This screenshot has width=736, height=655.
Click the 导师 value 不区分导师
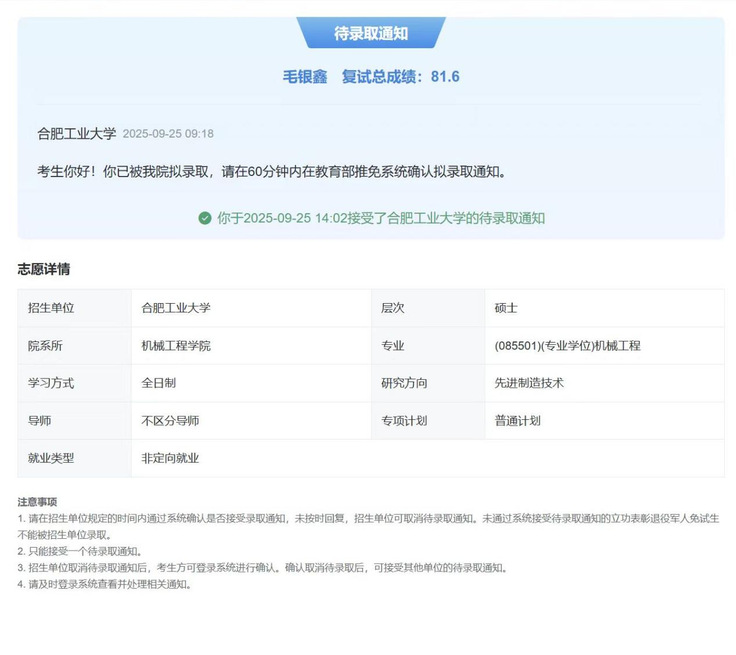pyautogui.click(x=170, y=421)
